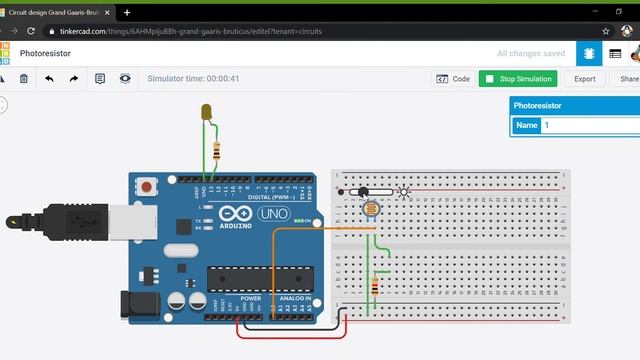Screen dimensions: 640x360
Task: Reload the browser page
Action: coord(31,31)
